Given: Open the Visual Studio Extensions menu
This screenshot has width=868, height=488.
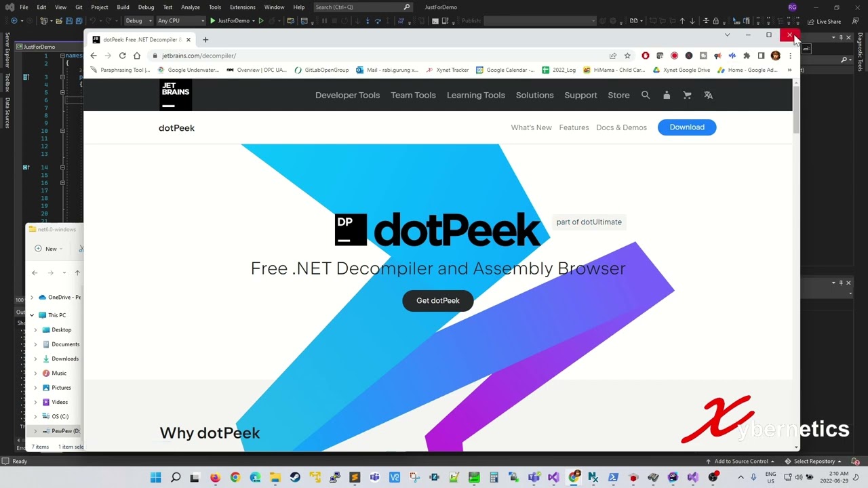Looking at the screenshot, I should coord(242,7).
